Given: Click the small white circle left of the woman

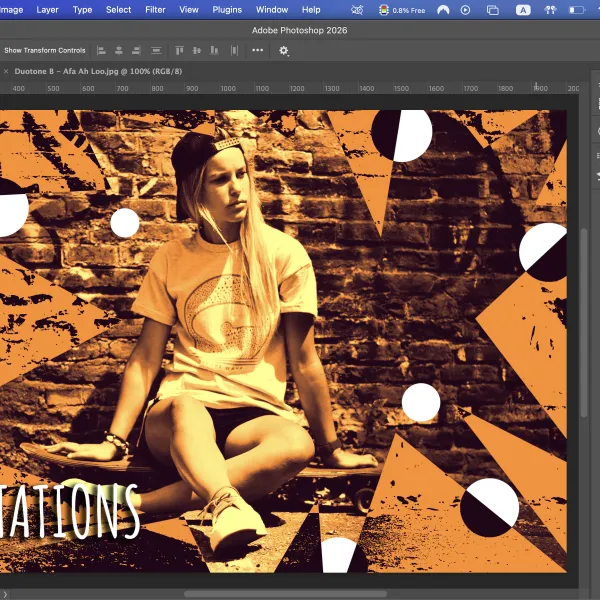Looking at the screenshot, I should click(125, 223).
